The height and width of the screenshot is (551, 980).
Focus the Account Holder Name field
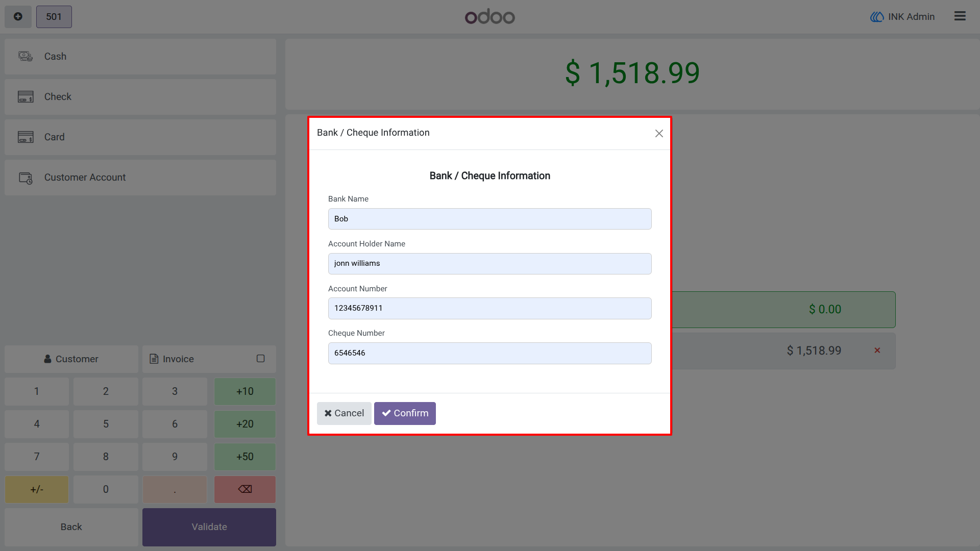pyautogui.click(x=489, y=264)
